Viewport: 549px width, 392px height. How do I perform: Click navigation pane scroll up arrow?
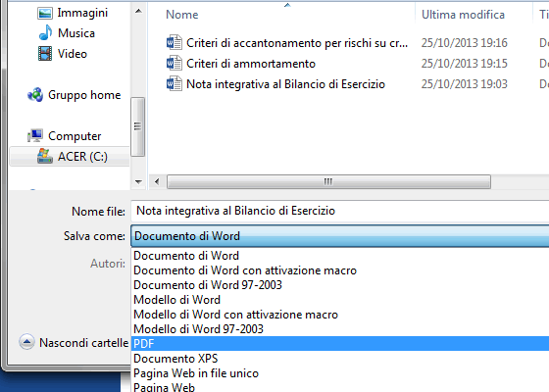[x=138, y=11]
